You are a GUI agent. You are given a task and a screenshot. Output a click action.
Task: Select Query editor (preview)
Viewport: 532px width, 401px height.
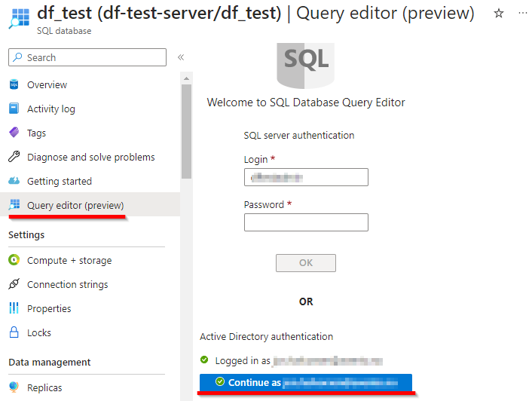(75, 205)
